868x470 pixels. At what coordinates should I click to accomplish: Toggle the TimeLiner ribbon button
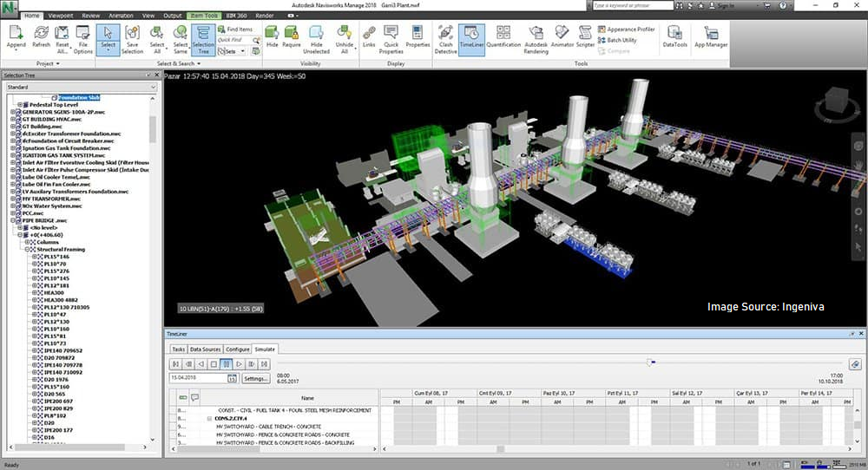tap(471, 39)
